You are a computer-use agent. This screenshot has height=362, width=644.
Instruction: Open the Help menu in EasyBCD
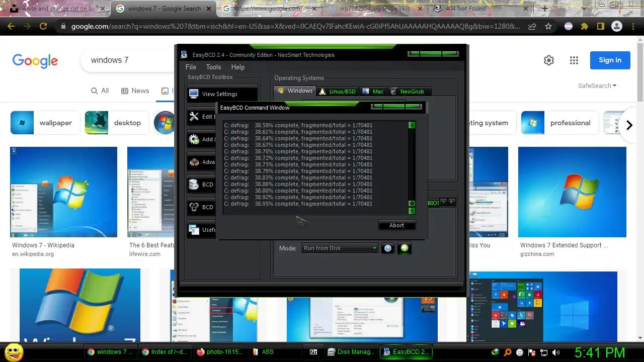238,67
